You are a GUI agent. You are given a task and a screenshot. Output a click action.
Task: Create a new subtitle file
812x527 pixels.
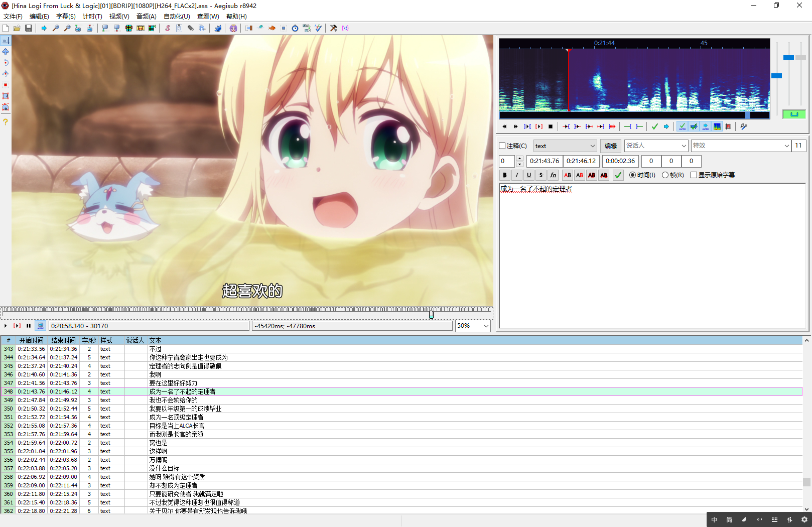tap(6, 28)
